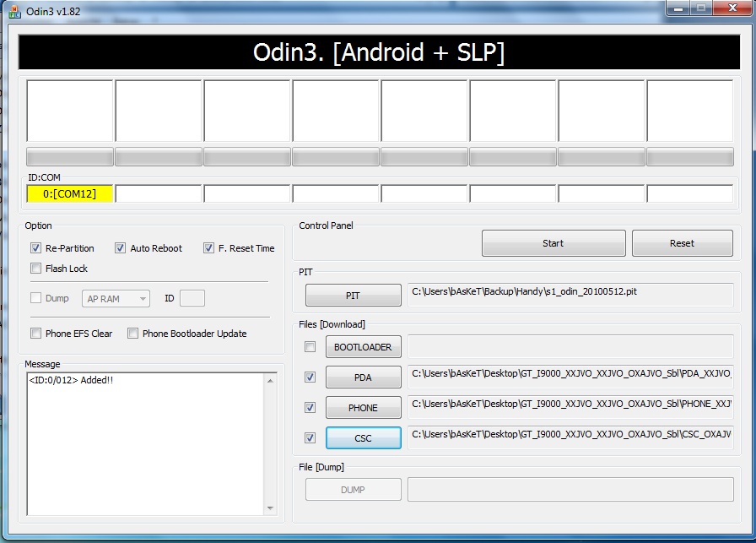Click the Odin3. [Android + SLP] banner
Viewport: 756px width, 543px height.
(379, 52)
